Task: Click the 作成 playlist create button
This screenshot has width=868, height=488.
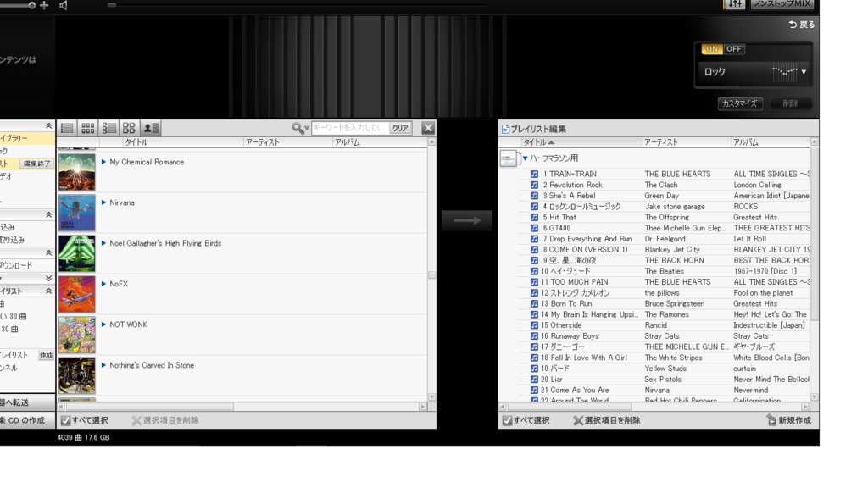Action: [46, 355]
